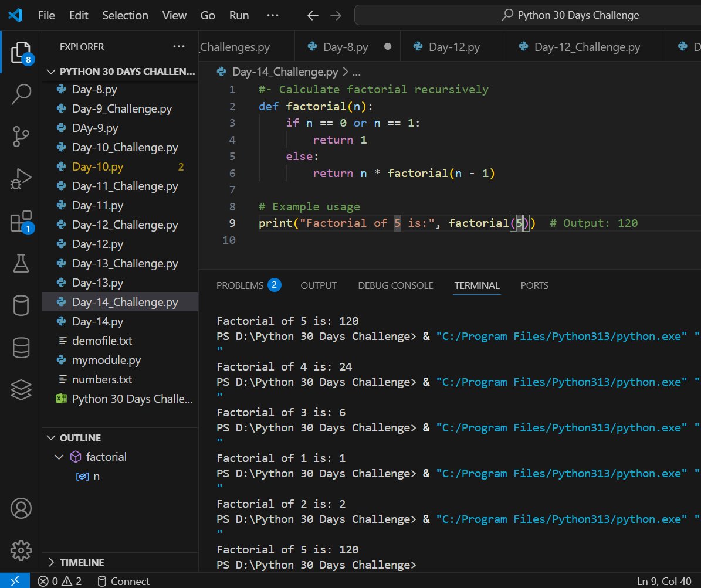
Task: Open Day-9_Challenge.py in the explorer
Action: [121, 108]
